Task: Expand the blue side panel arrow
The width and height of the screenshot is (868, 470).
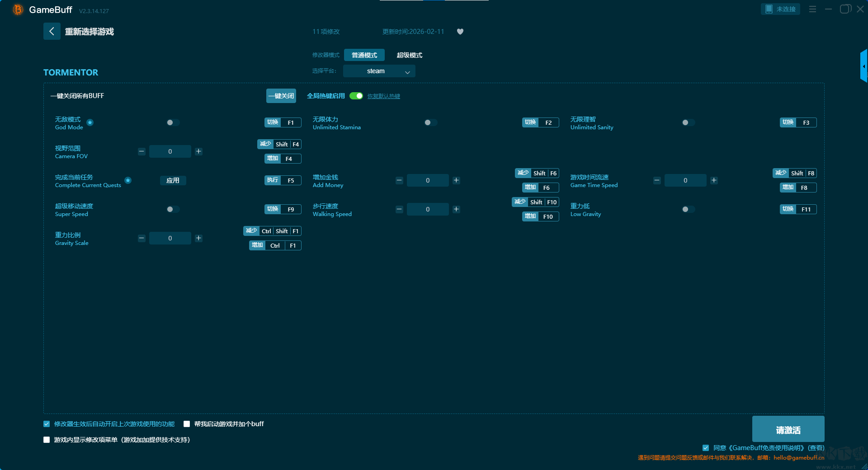Action: [863, 66]
